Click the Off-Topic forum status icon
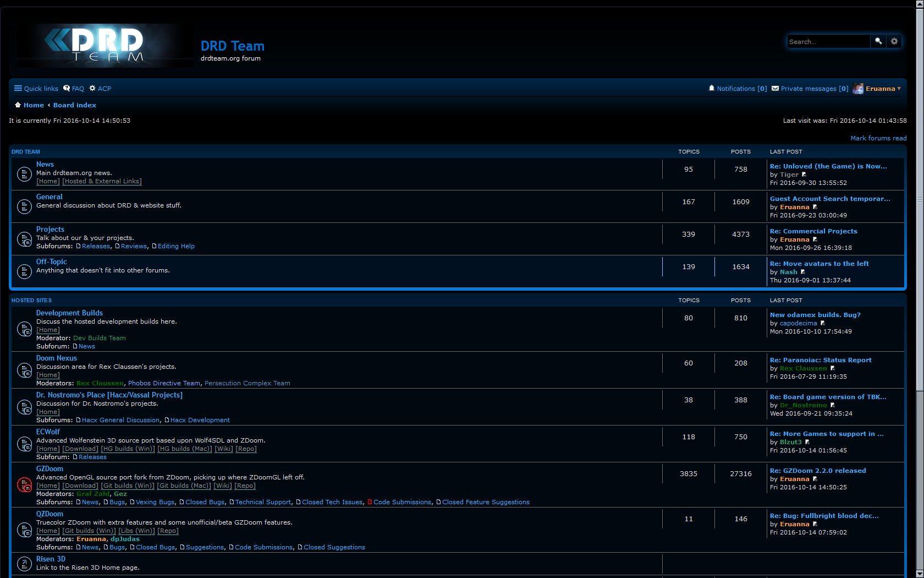This screenshot has height=578, width=924. pos(24,271)
